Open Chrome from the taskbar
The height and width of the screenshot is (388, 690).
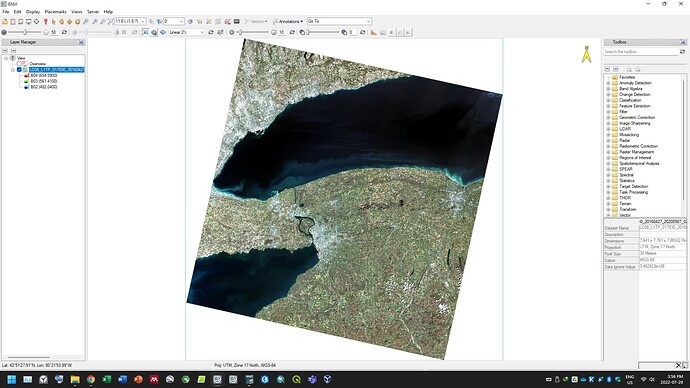tap(91, 379)
